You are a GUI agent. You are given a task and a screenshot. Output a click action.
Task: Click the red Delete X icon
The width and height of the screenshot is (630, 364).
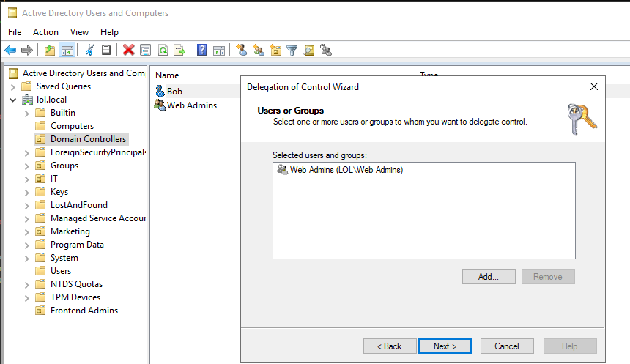(x=129, y=51)
